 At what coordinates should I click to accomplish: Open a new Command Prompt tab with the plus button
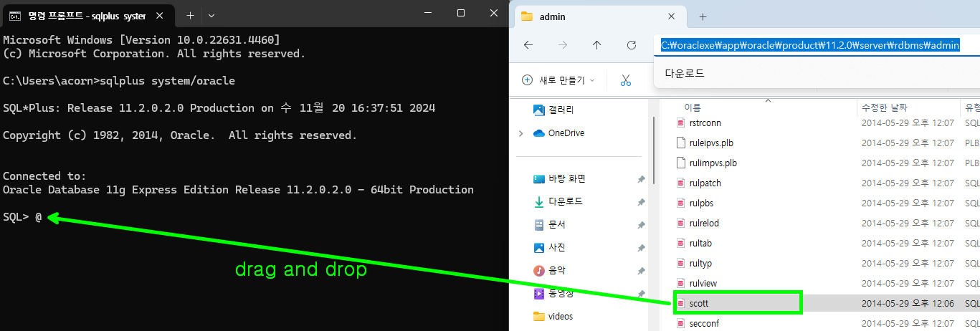click(190, 15)
